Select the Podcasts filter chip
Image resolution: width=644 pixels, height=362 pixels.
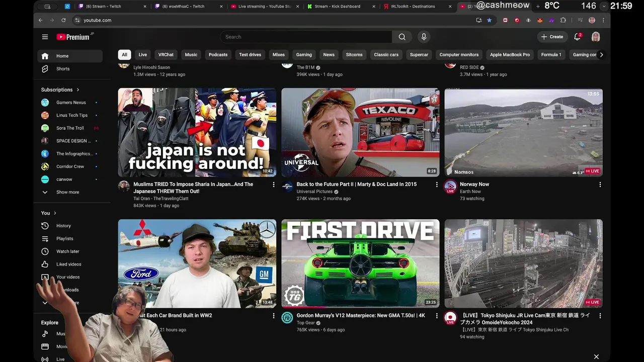(x=218, y=55)
